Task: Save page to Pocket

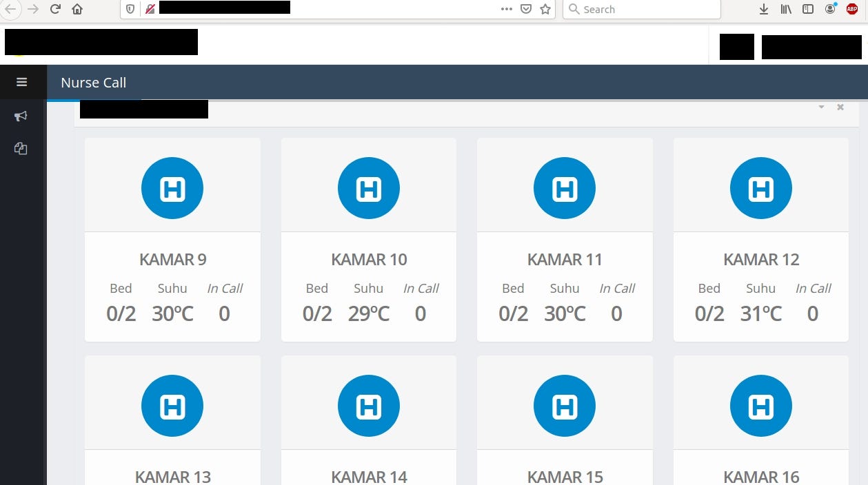Action: click(526, 9)
